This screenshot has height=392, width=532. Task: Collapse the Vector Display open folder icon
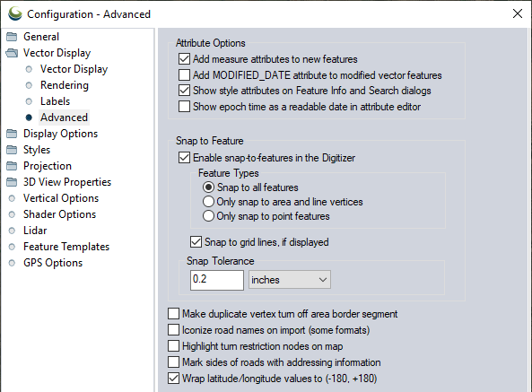pyautogui.click(x=12, y=53)
